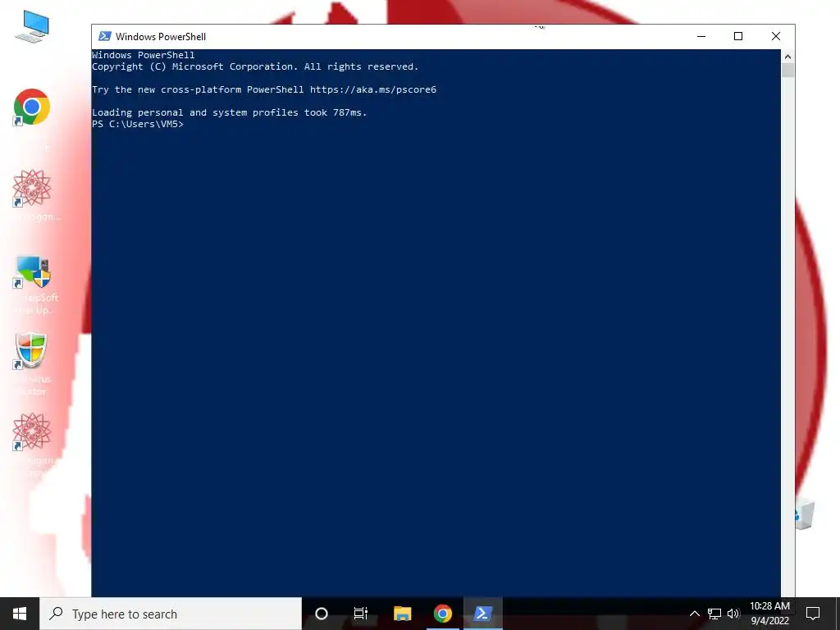The image size is (840, 630).
Task: Click the PowerShell vertical scrollbar thumb
Action: coord(788,71)
